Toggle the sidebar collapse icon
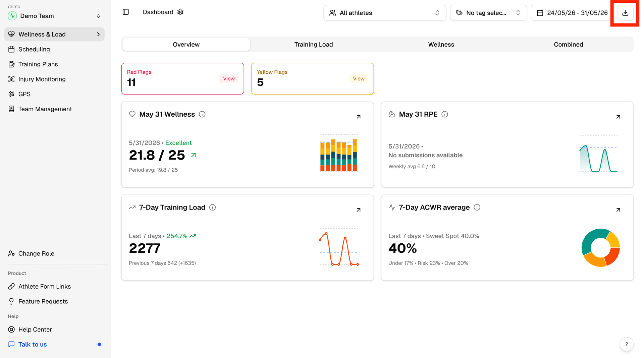The width and height of the screenshot is (644, 358). click(x=126, y=12)
